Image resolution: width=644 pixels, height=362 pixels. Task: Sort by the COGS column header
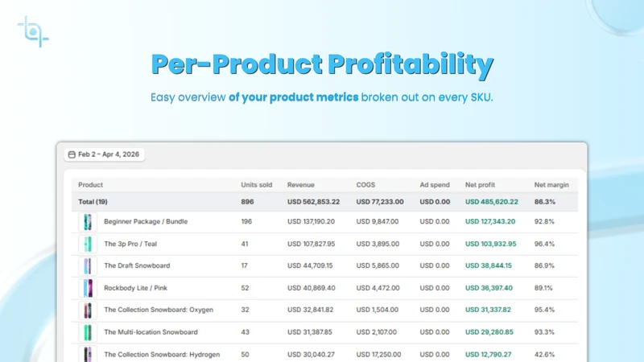tap(365, 185)
